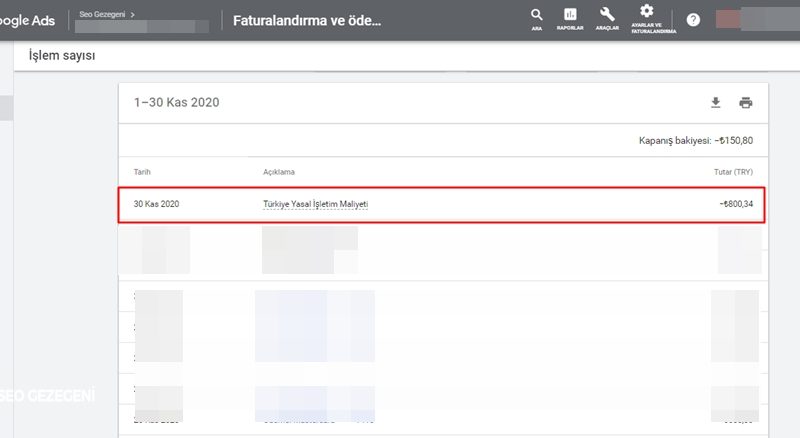
Task: Open Türkiye Yasal İşletim Maliyeti description
Action: pos(315,204)
